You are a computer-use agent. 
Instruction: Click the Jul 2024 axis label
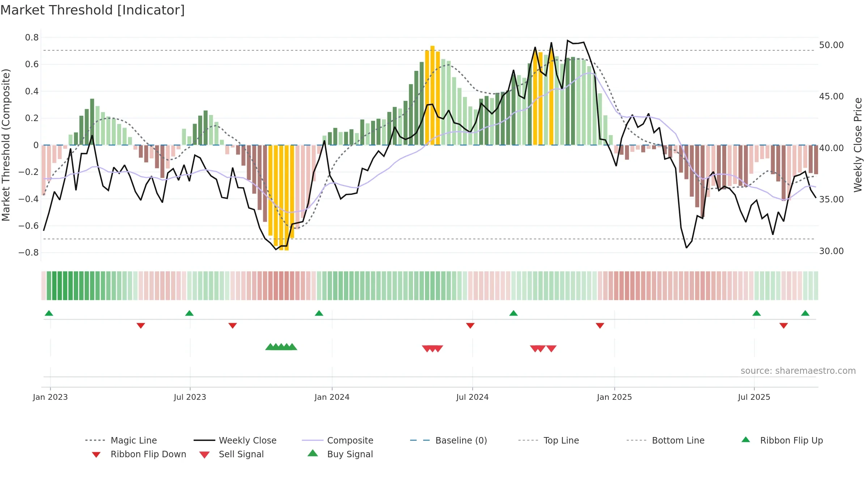click(x=472, y=397)
